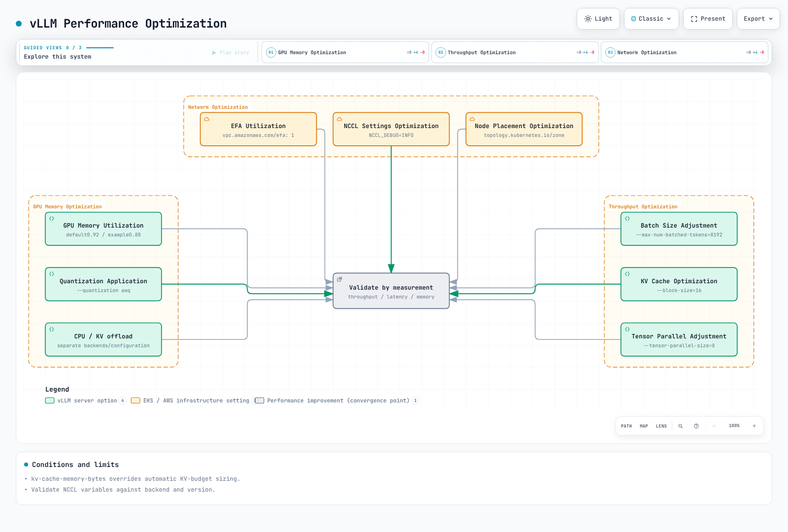Switch to LENS mode
The image size is (788, 532).
tap(661, 426)
